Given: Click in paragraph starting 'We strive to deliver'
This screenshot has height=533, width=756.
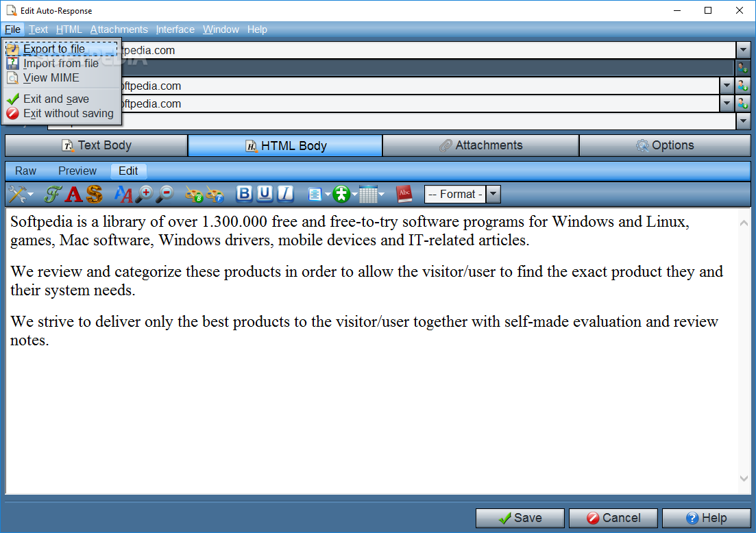Looking at the screenshot, I should (x=365, y=331).
